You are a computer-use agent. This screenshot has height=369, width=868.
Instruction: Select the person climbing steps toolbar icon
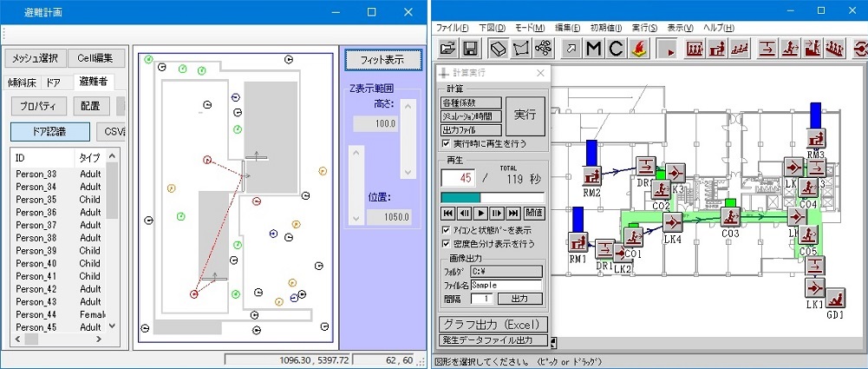tap(813, 49)
